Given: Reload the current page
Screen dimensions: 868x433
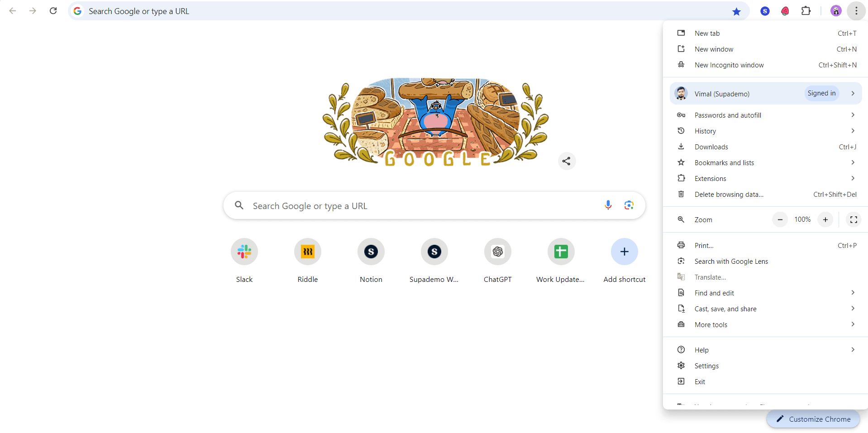Looking at the screenshot, I should click(53, 11).
